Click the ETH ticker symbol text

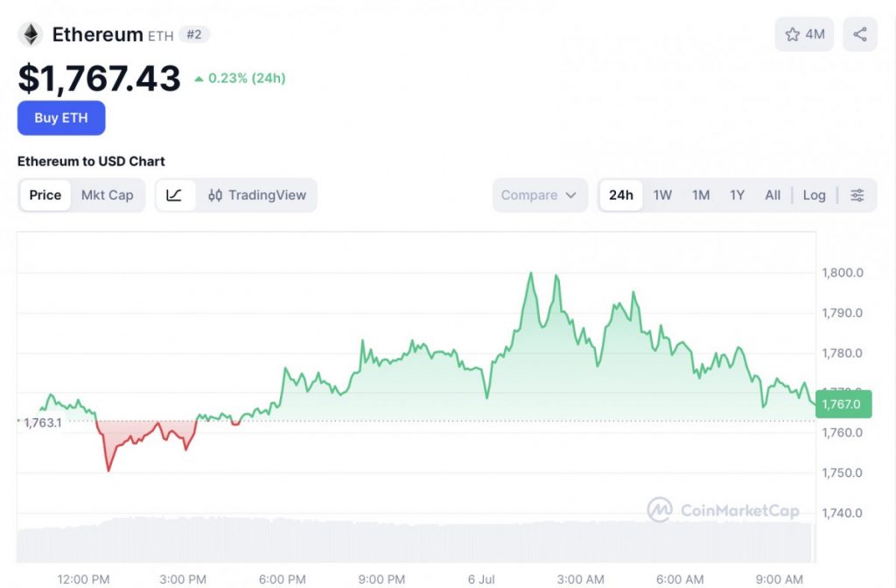pyautogui.click(x=161, y=36)
